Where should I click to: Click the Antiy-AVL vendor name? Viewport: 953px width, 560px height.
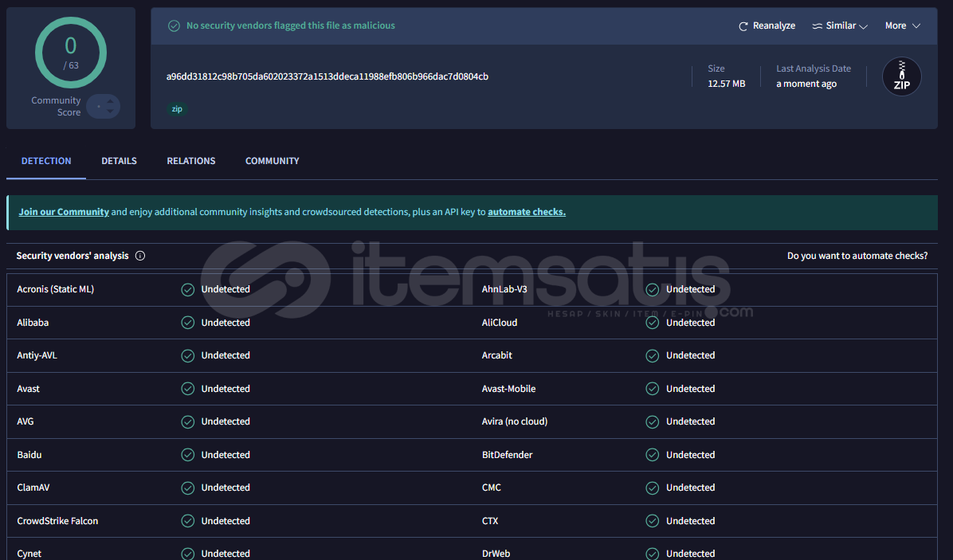point(37,355)
